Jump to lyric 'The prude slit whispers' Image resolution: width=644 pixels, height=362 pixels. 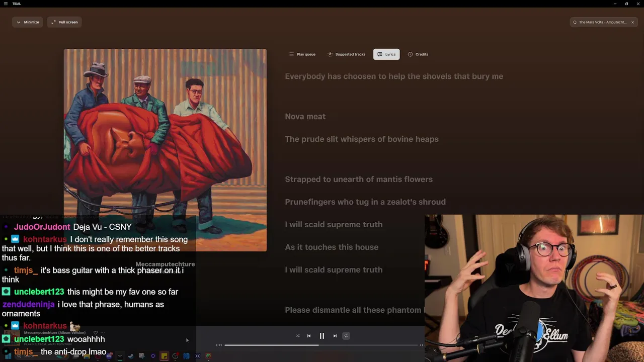(x=362, y=139)
